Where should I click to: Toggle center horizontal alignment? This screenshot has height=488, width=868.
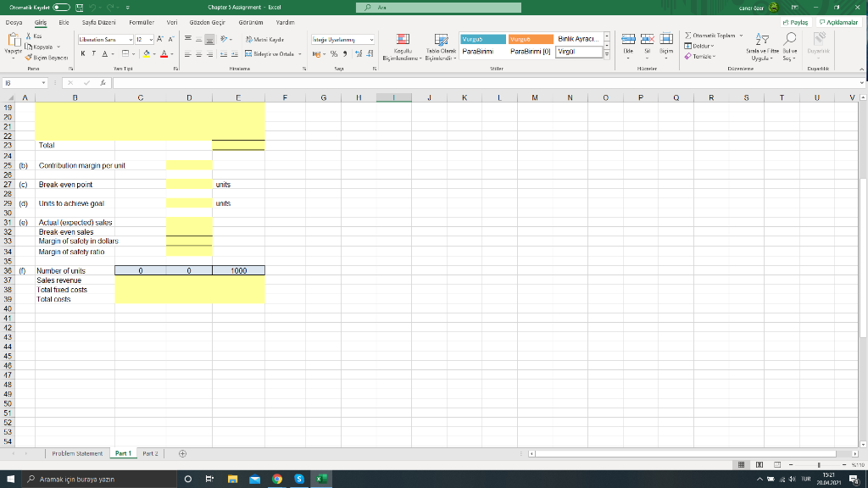click(198, 54)
